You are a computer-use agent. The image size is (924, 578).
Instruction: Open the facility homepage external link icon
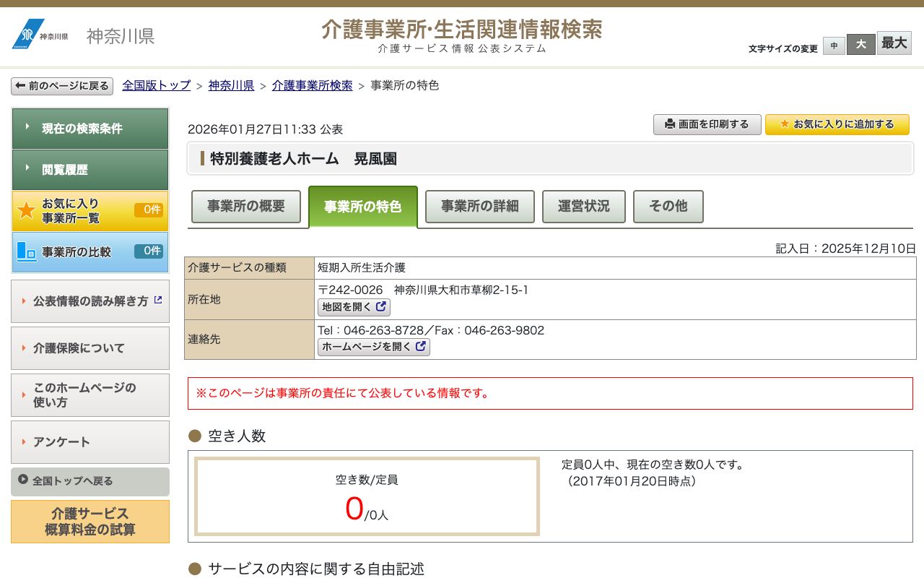(x=421, y=347)
